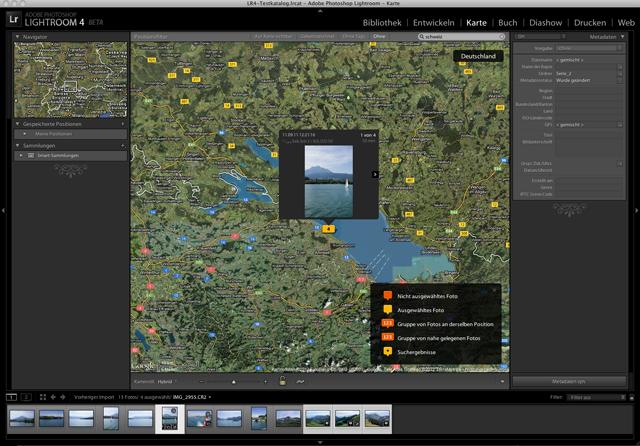The image size is (640, 446).
Task: Clear the map search text
Action: (x=502, y=37)
